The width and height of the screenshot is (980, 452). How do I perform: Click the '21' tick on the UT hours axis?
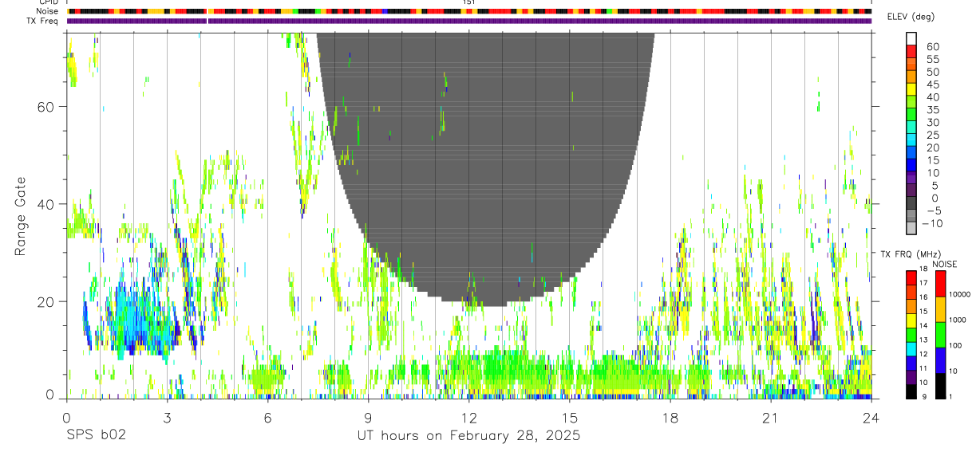click(x=770, y=419)
